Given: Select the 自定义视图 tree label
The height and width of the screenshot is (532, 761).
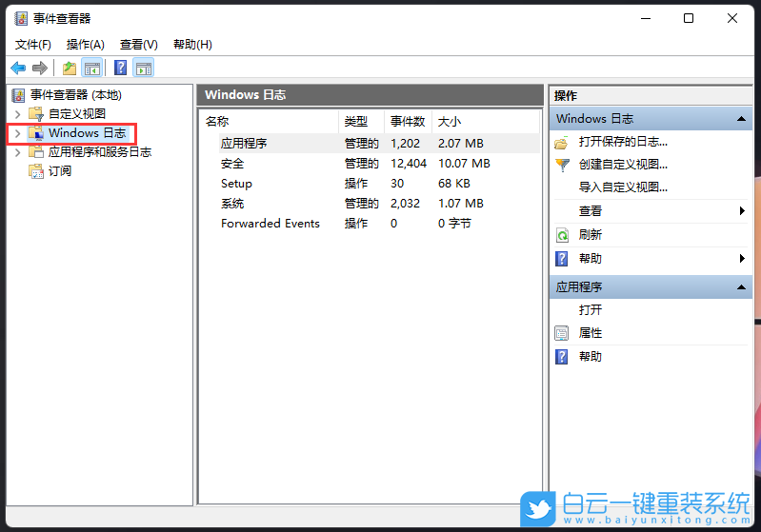Looking at the screenshot, I should click(77, 114).
